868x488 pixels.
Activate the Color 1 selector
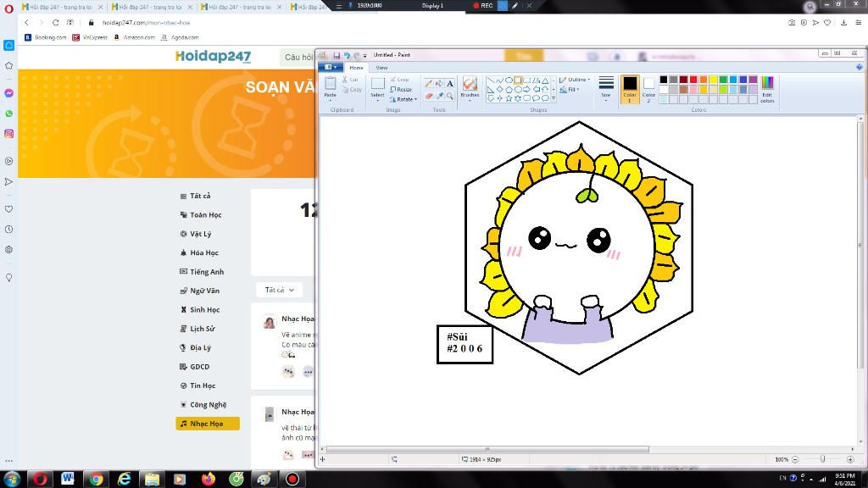tap(630, 89)
